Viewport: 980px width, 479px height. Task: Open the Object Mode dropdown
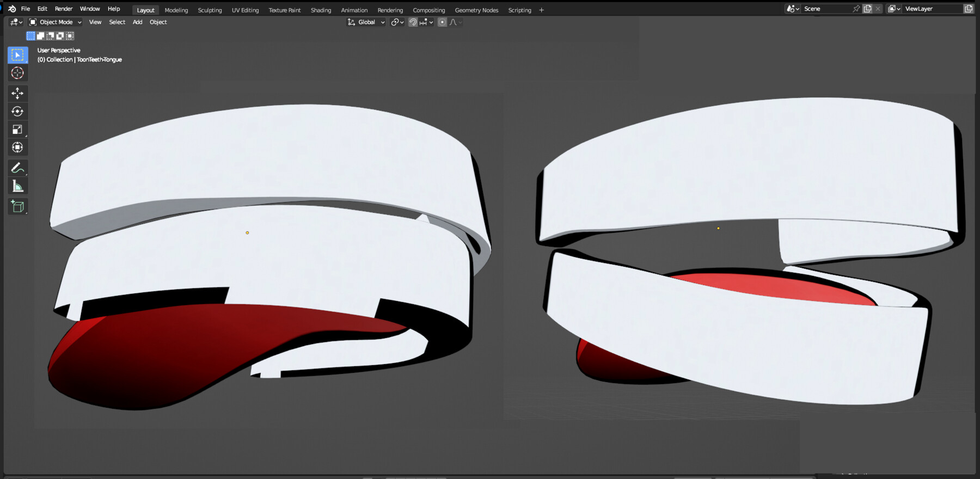pyautogui.click(x=56, y=22)
